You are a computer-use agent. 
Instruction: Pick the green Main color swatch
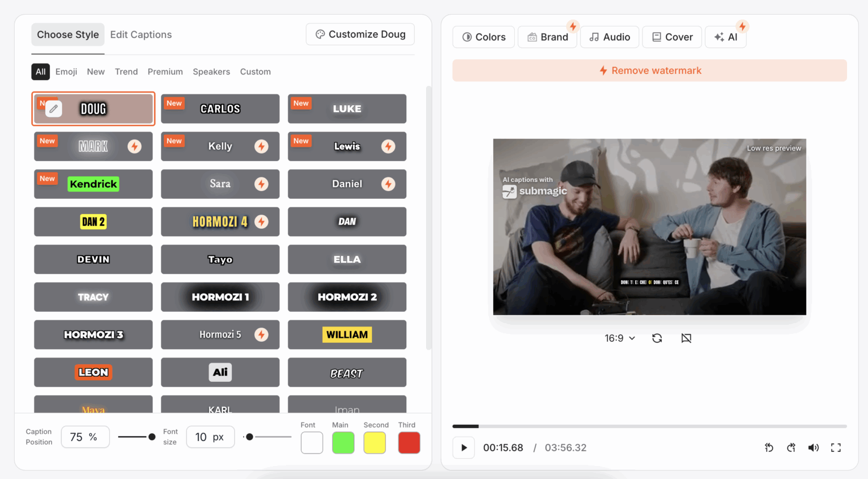click(343, 443)
